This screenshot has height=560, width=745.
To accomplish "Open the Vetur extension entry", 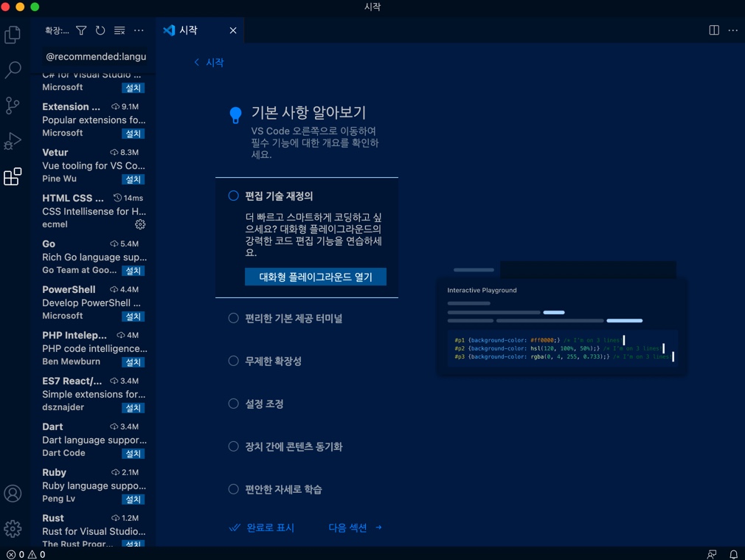I will 94,165.
